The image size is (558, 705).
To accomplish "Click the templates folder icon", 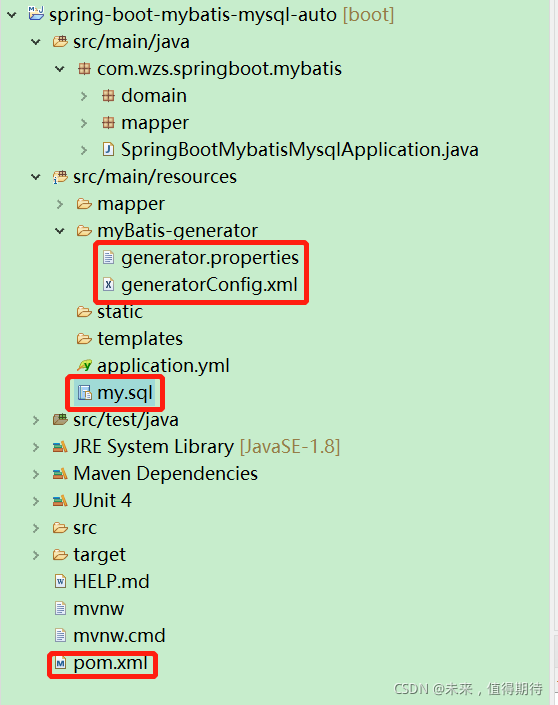I will [84, 339].
